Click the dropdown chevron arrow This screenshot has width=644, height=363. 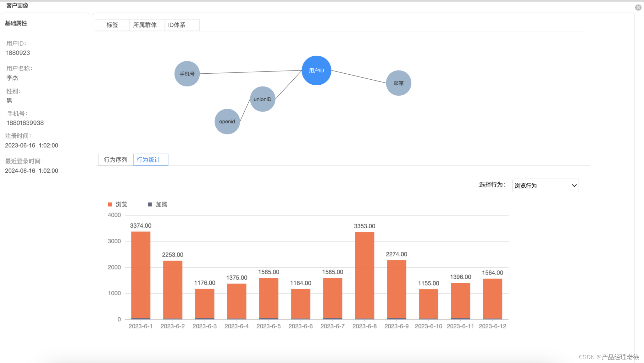574,185
